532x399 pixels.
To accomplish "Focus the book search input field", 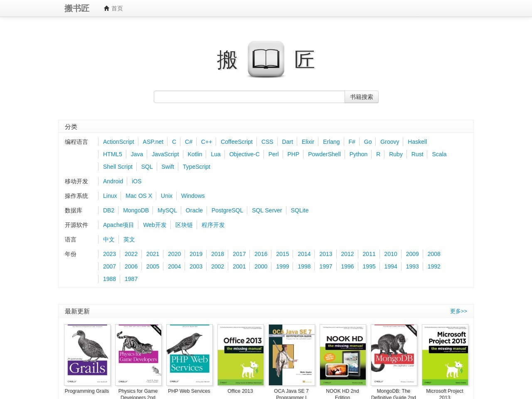I will 249,97.
